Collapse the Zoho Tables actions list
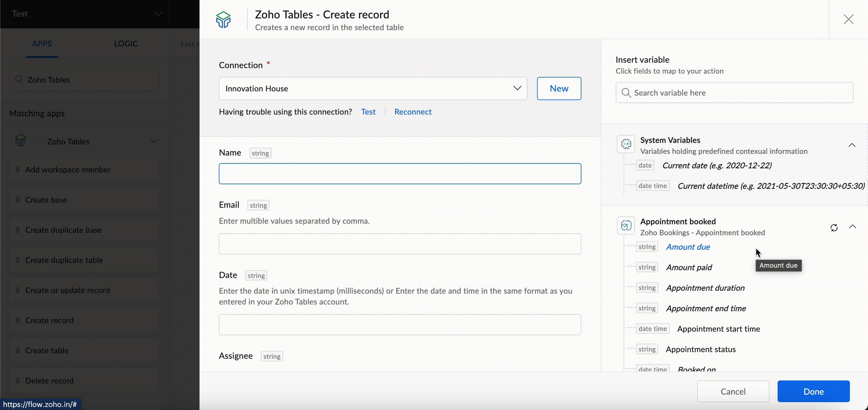Viewport: 868px width, 410px height. tap(154, 141)
